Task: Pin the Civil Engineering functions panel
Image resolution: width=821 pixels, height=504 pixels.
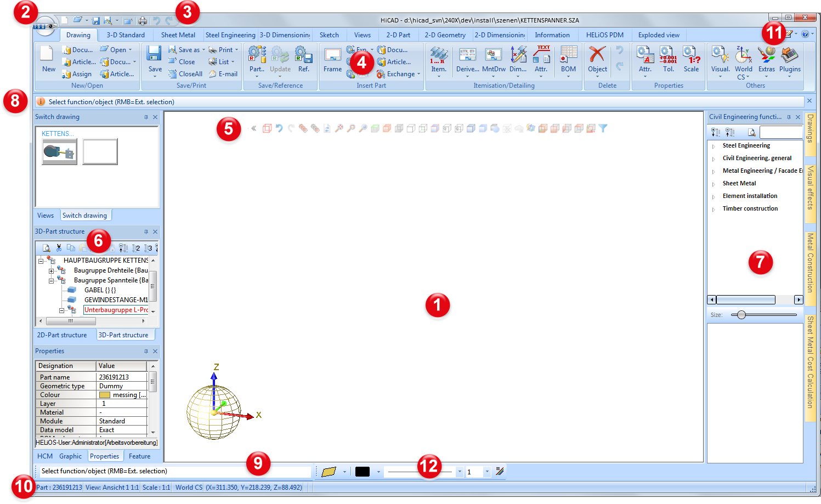Action: [x=789, y=117]
